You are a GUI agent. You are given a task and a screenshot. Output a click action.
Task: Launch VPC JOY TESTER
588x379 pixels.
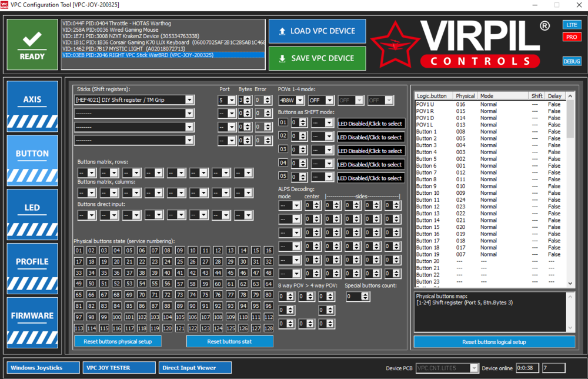[119, 368]
